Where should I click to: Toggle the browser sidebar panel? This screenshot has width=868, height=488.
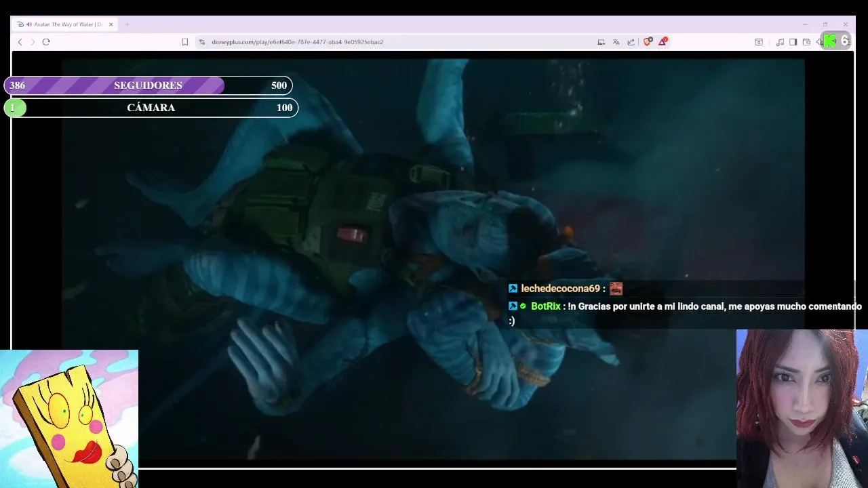[793, 42]
